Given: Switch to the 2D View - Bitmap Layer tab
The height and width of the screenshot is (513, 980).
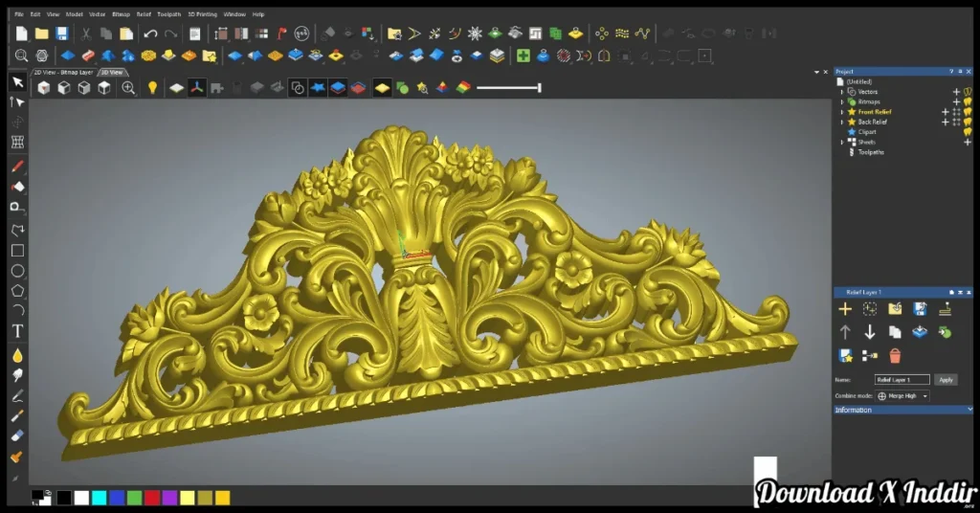Looking at the screenshot, I should tap(64, 72).
